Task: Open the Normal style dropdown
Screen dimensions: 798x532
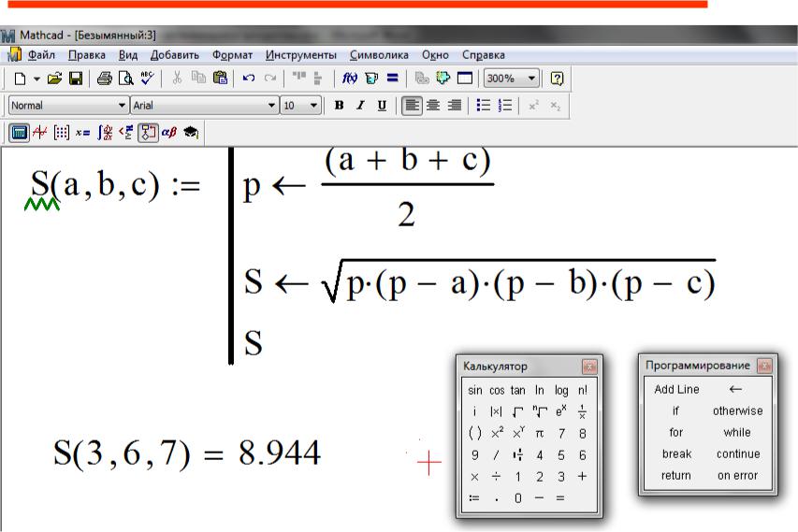Action: tap(122, 106)
